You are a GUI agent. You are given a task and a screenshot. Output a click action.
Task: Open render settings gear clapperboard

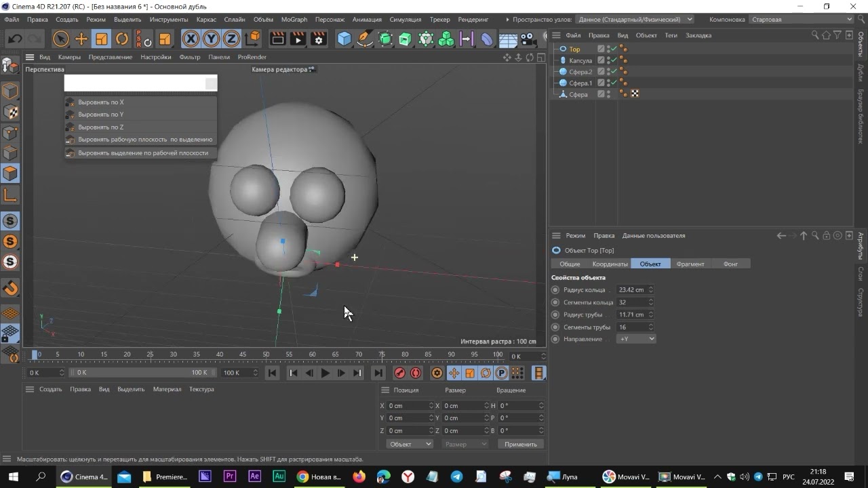[319, 39]
